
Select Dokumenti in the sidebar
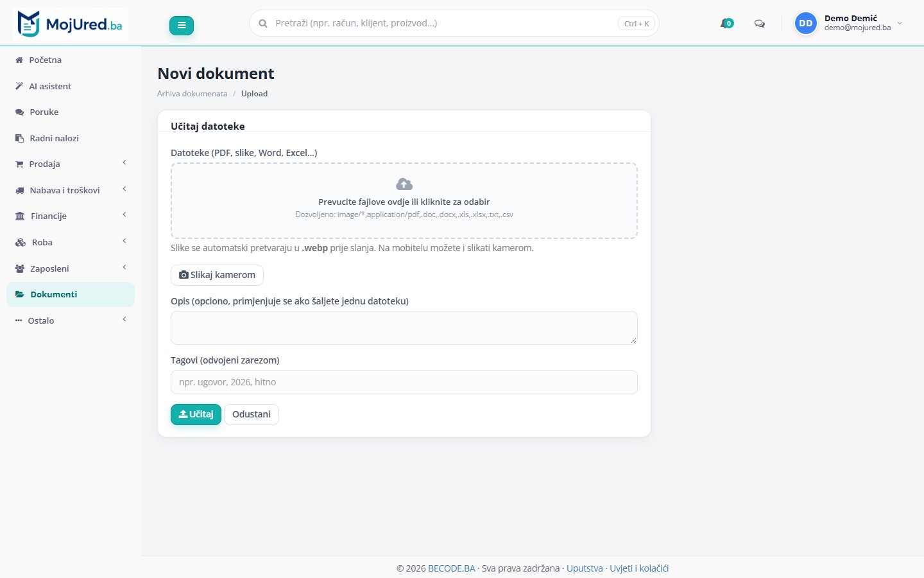[71, 294]
